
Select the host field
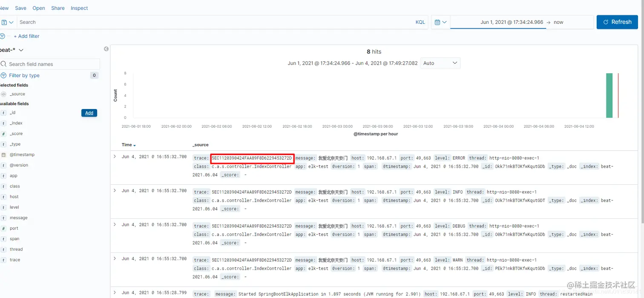point(14,197)
